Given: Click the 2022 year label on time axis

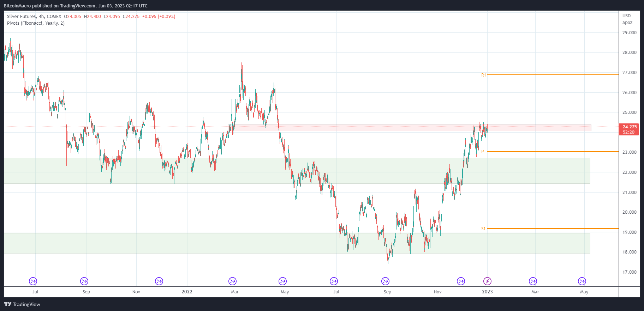Looking at the screenshot, I should click(x=187, y=292).
